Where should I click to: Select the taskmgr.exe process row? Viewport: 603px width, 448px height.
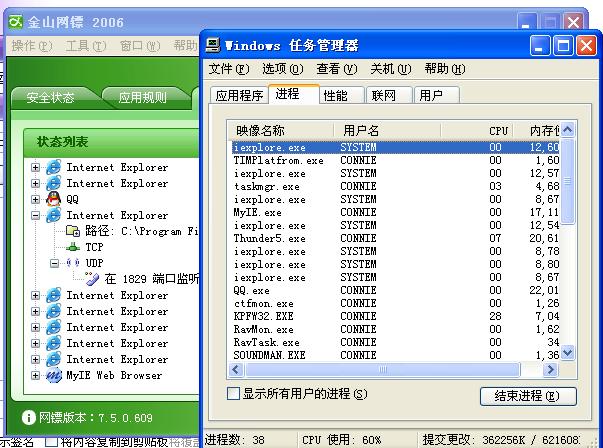point(395,187)
